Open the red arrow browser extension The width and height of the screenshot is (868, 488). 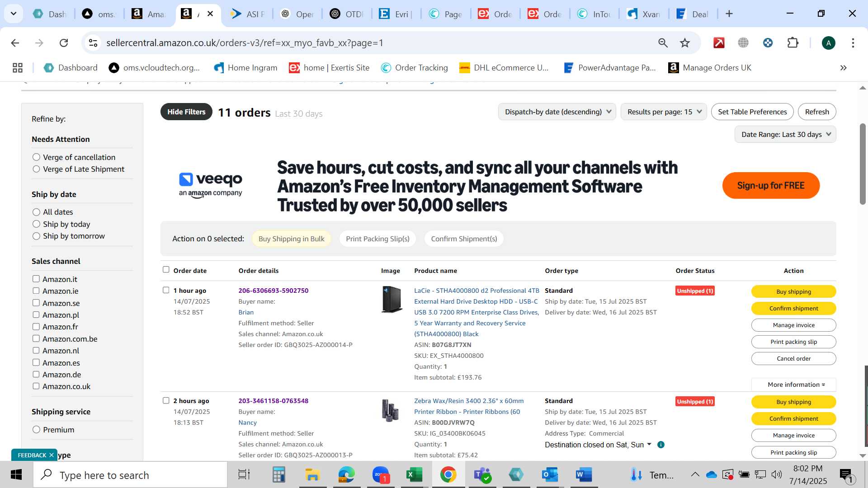(719, 43)
